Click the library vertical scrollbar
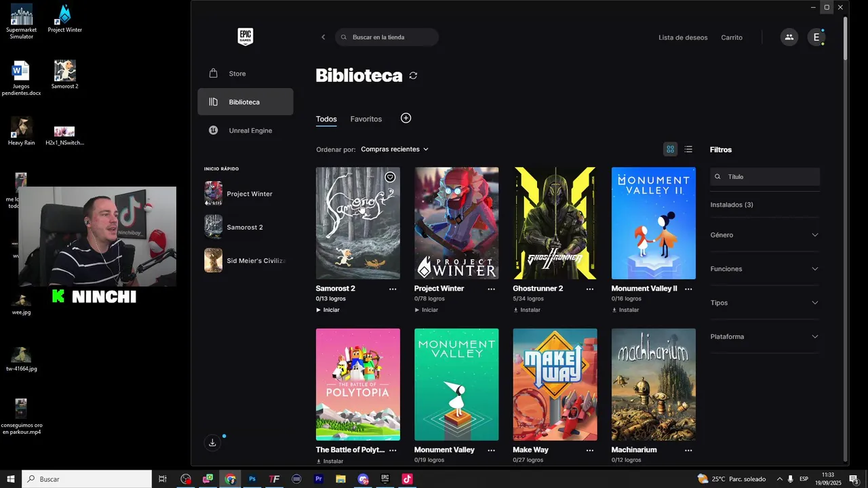The width and height of the screenshot is (868, 488). (x=845, y=37)
